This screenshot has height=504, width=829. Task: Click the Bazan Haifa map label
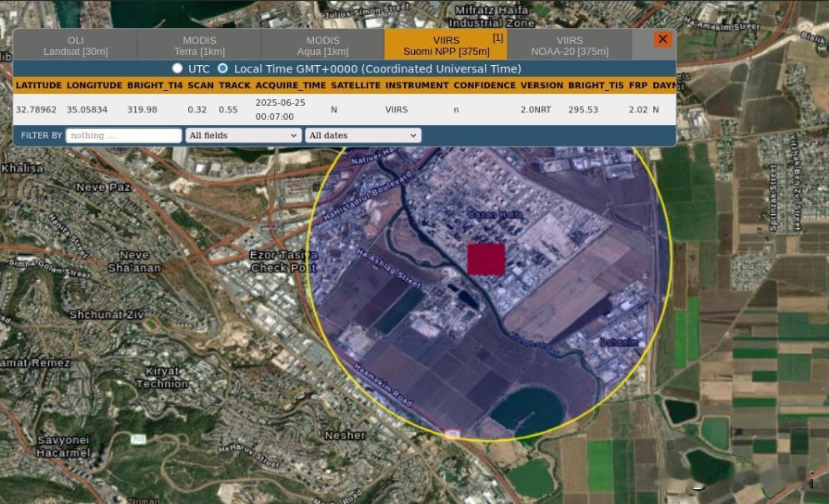pyautogui.click(x=496, y=214)
